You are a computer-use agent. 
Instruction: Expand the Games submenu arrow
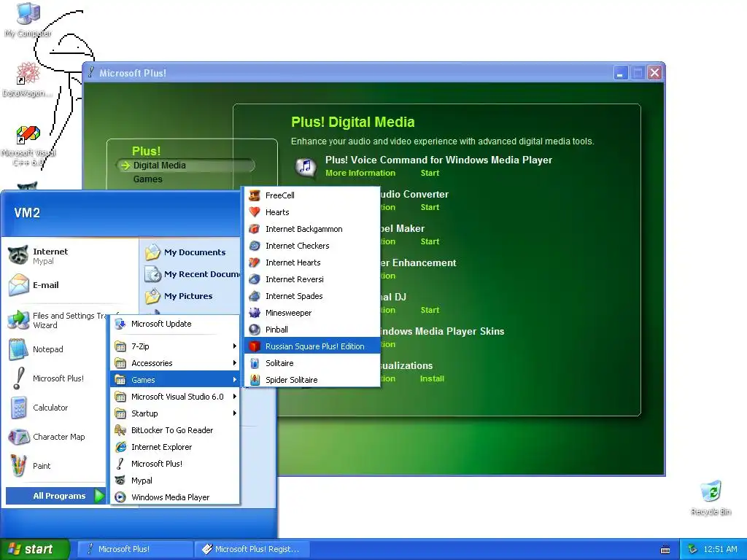coord(234,379)
